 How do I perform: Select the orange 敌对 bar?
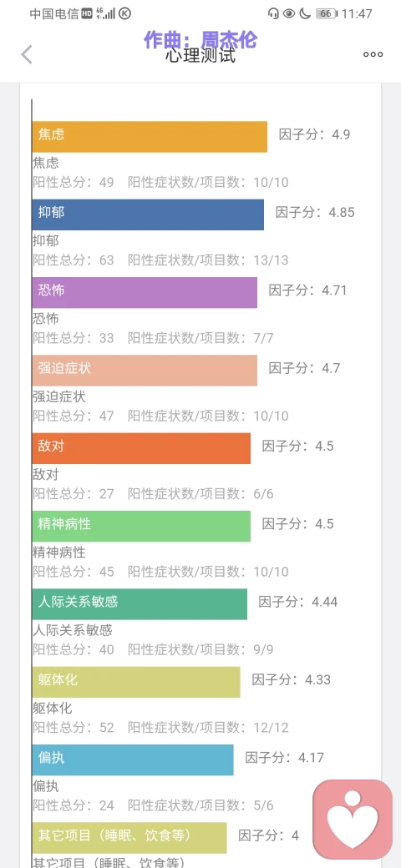141,448
